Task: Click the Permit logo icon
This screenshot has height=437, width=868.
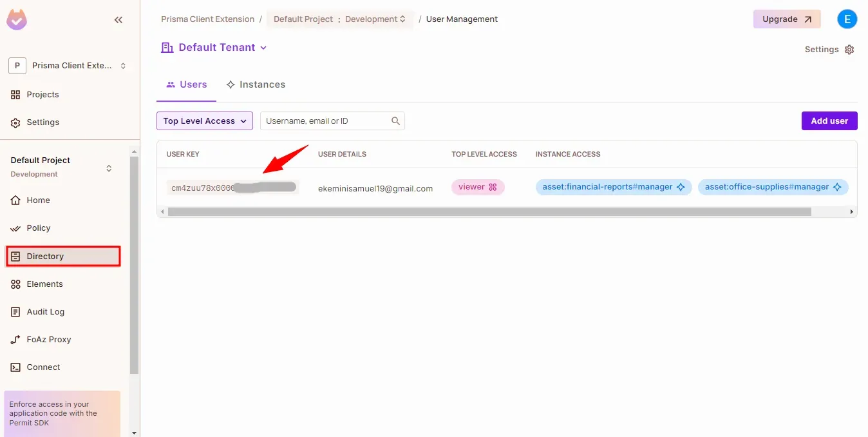Action: click(x=17, y=20)
